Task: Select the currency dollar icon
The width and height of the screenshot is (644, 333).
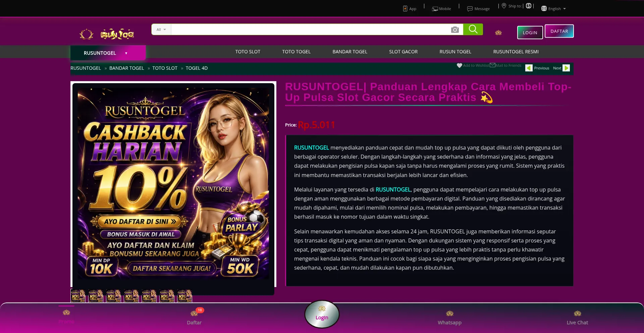Action: (x=529, y=6)
